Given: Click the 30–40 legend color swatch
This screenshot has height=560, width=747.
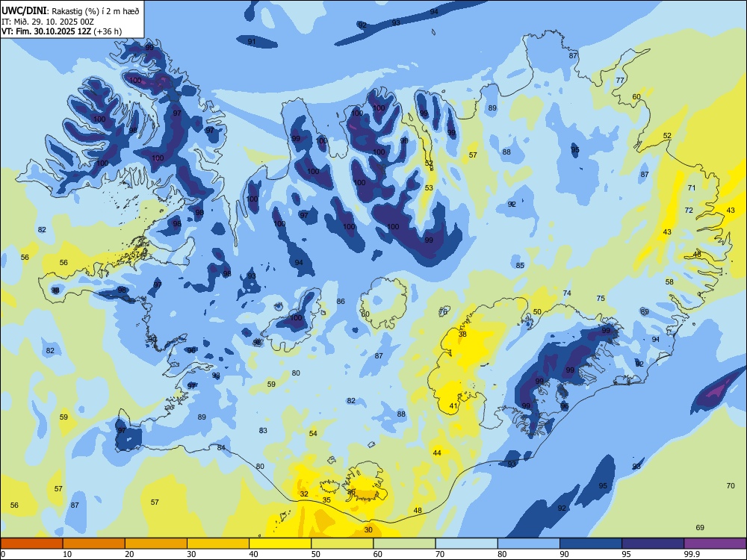Looking at the screenshot, I should [x=218, y=544].
